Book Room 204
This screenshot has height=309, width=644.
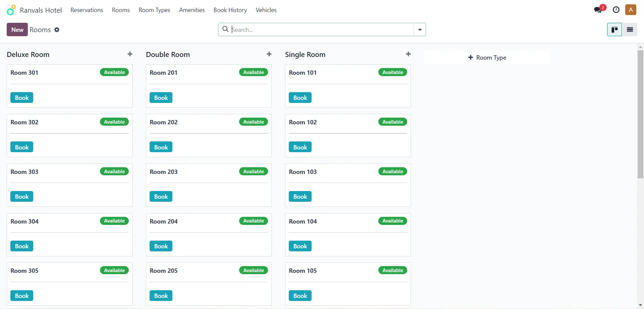[161, 246]
